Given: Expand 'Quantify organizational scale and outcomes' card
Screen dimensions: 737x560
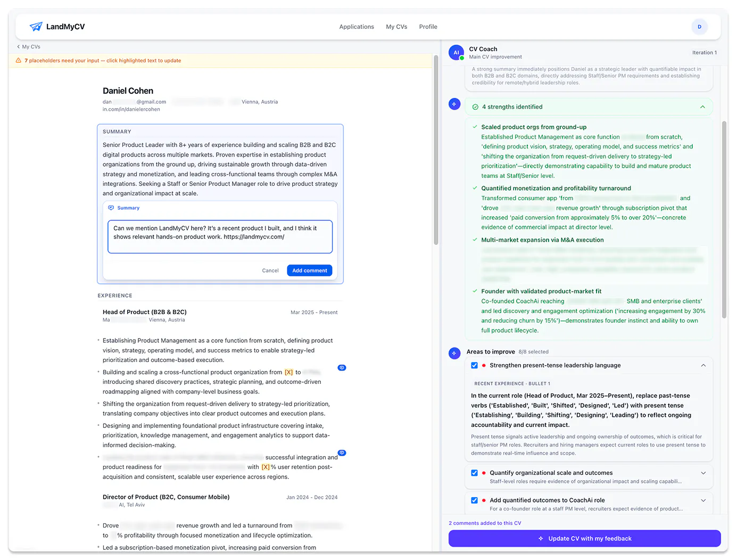Looking at the screenshot, I should [x=703, y=473].
